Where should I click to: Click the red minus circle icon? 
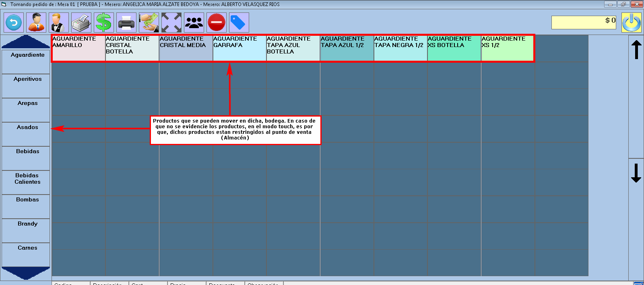click(x=217, y=23)
